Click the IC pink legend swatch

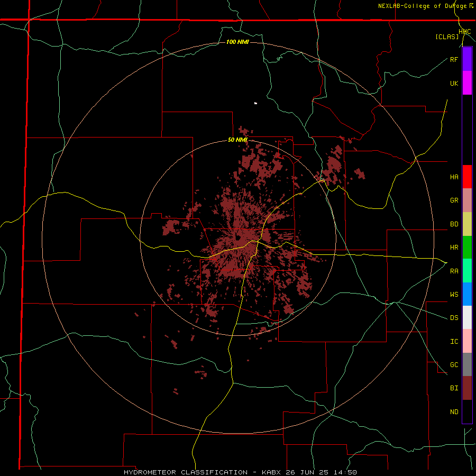point(467,341)
